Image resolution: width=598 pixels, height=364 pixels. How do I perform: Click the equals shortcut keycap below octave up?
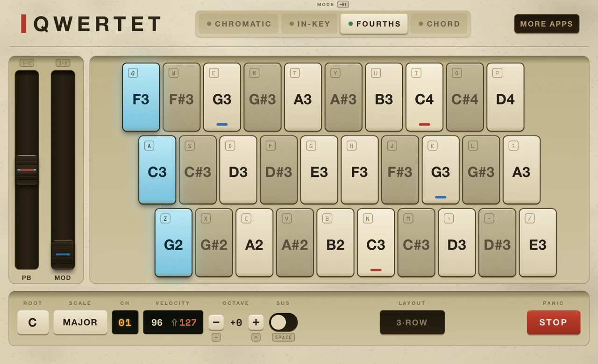click(256, 337)
